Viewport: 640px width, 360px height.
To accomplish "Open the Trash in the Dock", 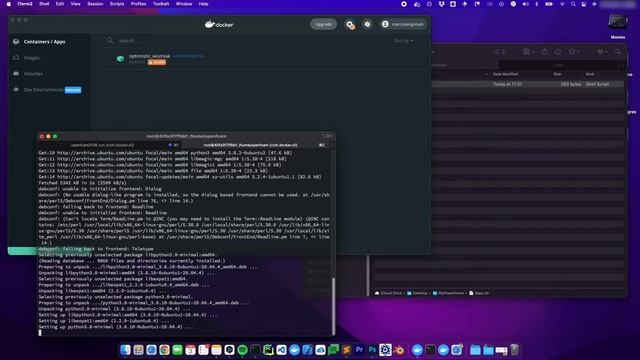I will 515,350.
